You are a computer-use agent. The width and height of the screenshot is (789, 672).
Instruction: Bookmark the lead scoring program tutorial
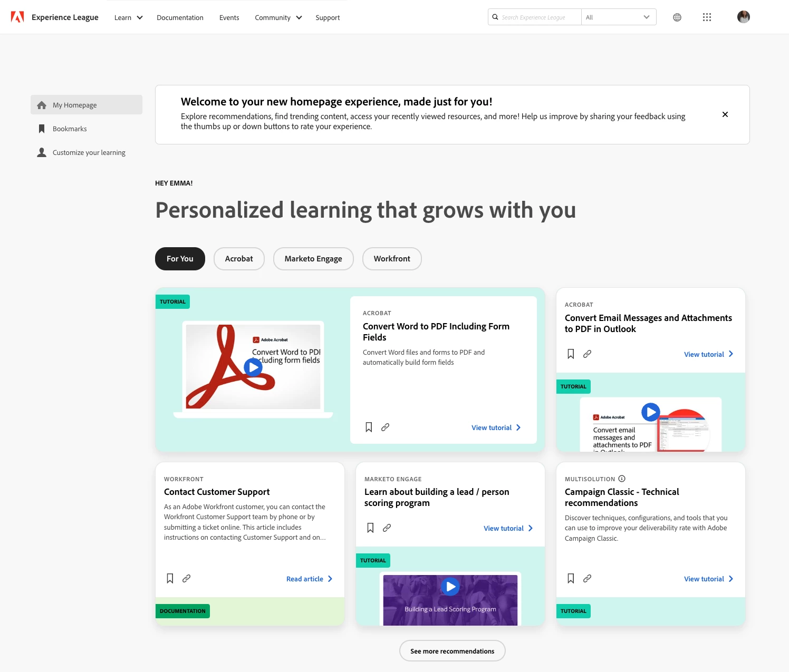point(370,528)
